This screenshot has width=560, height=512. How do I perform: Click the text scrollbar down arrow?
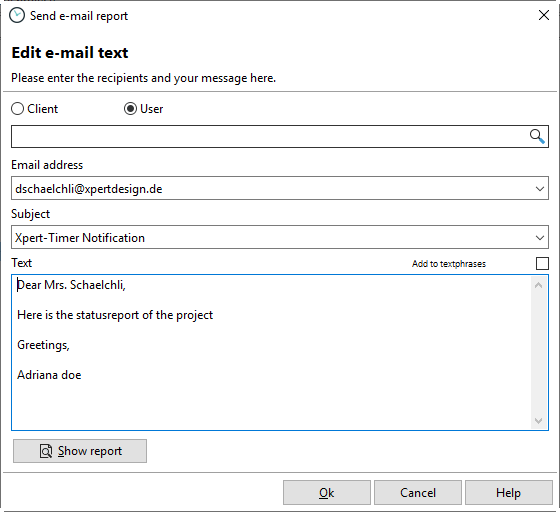[539, 421]
